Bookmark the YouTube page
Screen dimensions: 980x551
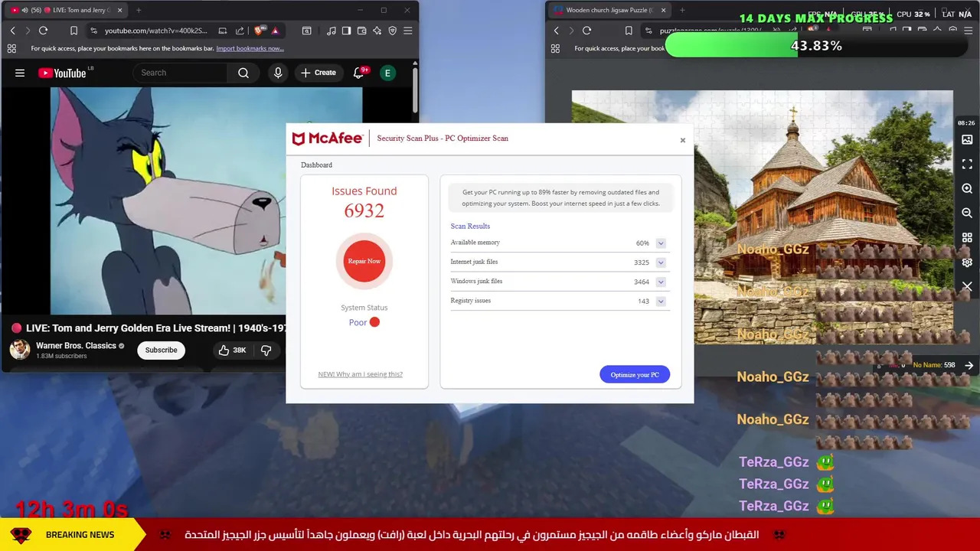tap(73, 31)
